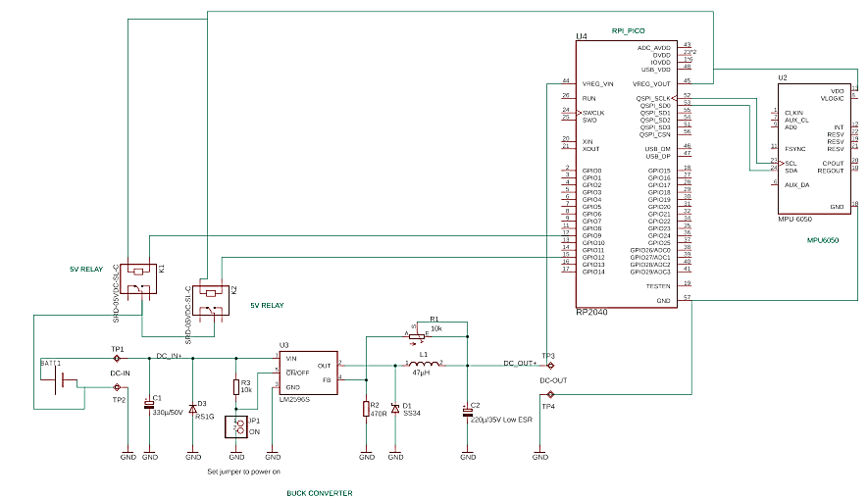Image resolution: width=868 pixels, height=498 pixels.
Task: Click the RPI_PICO title label
Action: tap(628, 31)
